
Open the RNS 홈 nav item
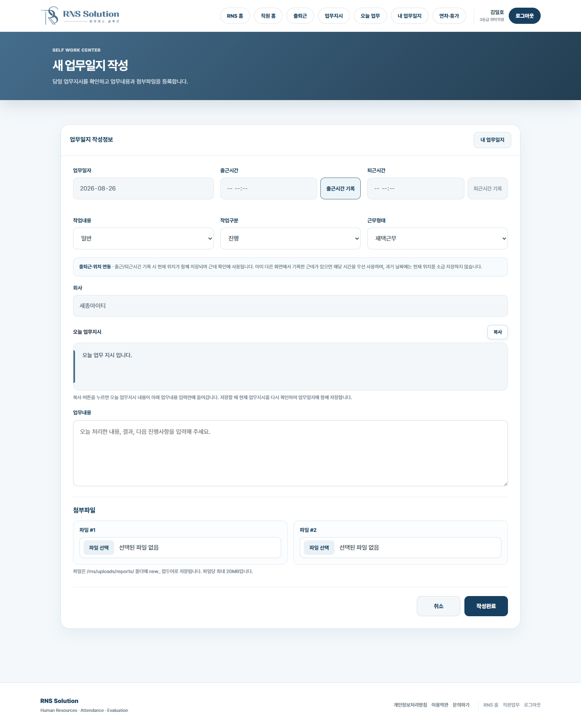coord(235,16)
